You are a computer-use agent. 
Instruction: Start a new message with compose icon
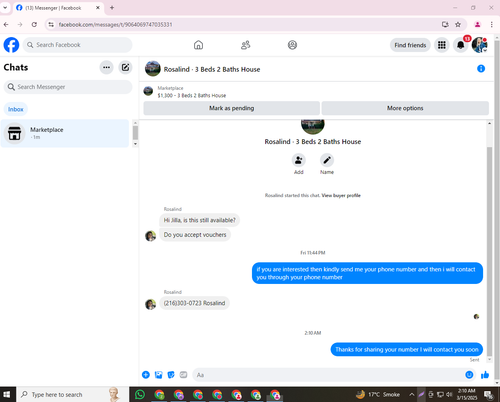pos(125,67)
